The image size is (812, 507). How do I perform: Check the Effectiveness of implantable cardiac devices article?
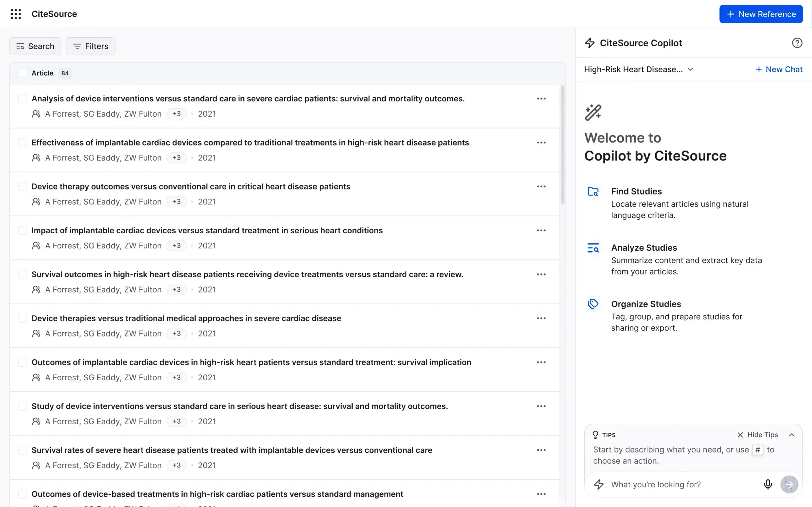23,143
